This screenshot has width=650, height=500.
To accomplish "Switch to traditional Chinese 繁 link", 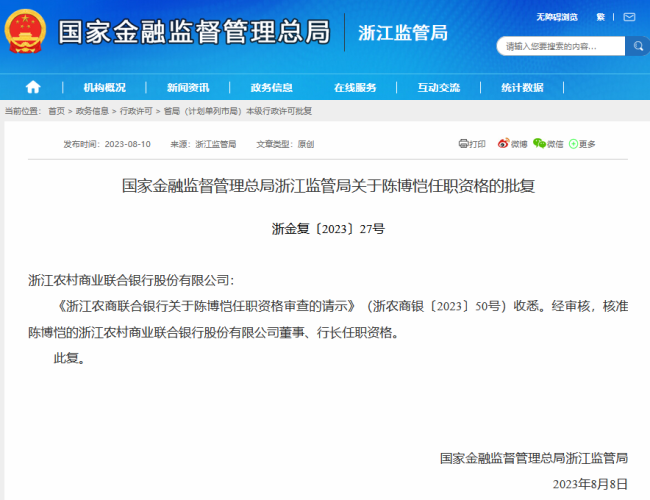I will click(x=601, y=17).
